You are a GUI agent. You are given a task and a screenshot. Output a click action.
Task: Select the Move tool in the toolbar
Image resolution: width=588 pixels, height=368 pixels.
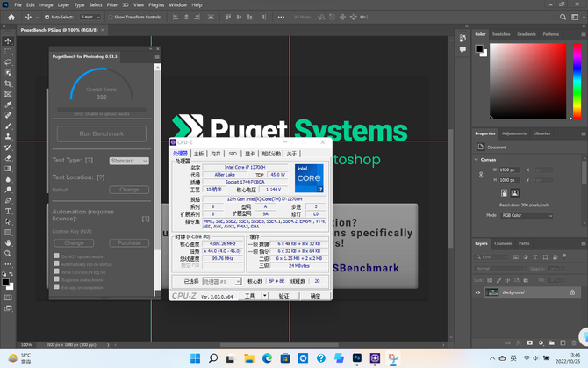[8, 41]
